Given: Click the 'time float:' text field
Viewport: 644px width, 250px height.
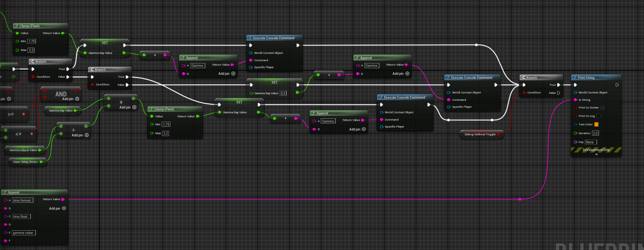Looking at the screenshot, I should 21,217.
